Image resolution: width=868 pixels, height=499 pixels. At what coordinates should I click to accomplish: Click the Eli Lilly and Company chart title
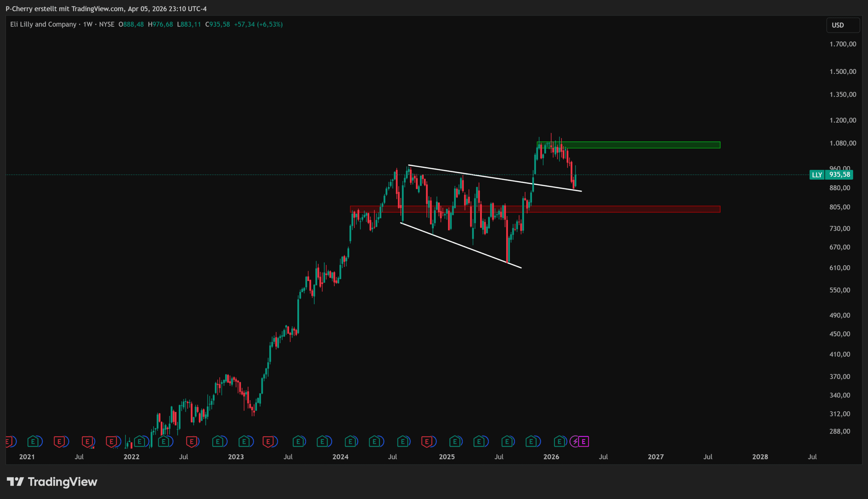click(43, 24)
